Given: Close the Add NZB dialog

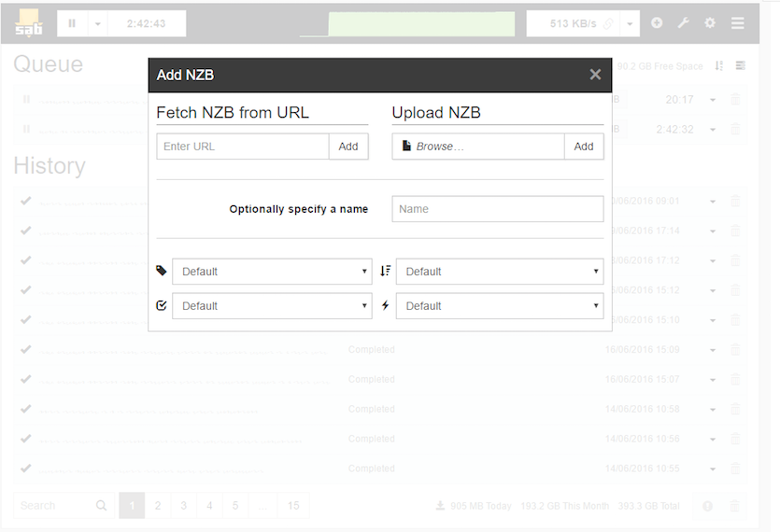Looking at the screenshot, I should [595, 75].
